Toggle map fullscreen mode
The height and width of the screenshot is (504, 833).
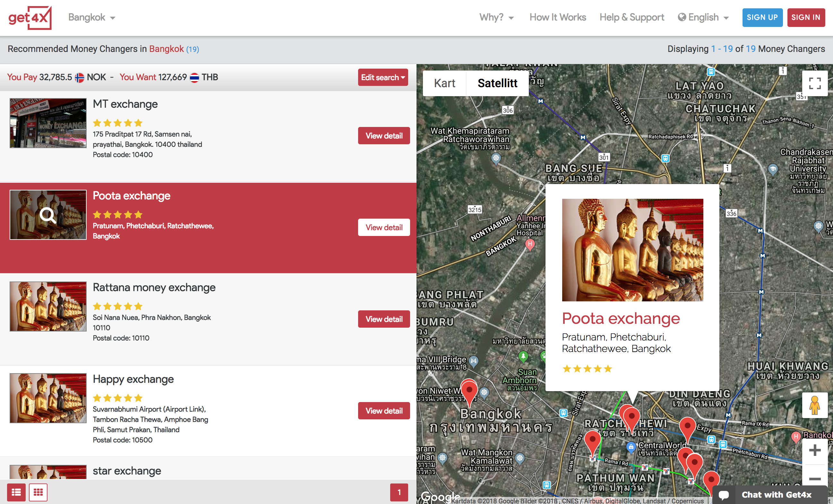click(x=815, y=83)
